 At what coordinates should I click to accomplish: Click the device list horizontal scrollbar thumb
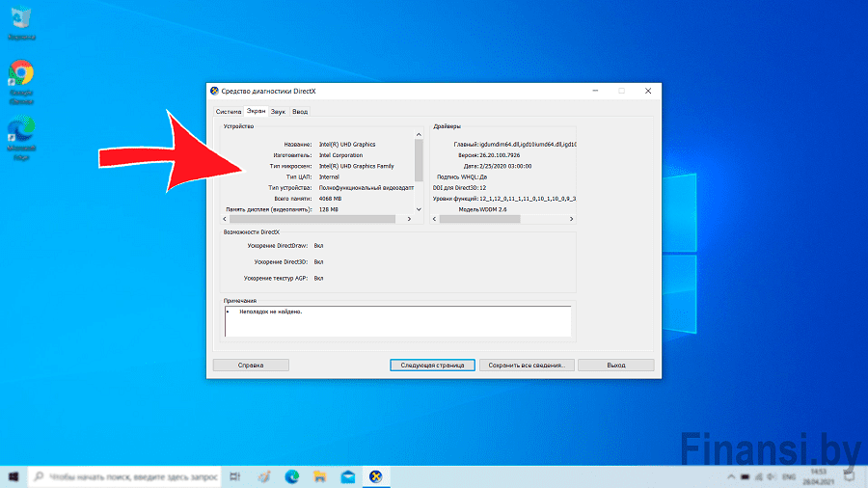pyautogui.click(x=312, y=219)
